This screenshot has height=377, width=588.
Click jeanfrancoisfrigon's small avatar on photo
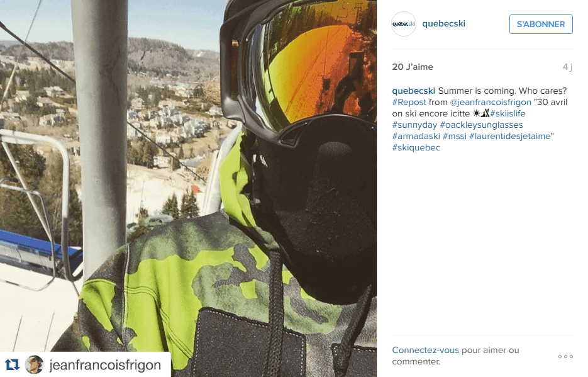point(34,364)
